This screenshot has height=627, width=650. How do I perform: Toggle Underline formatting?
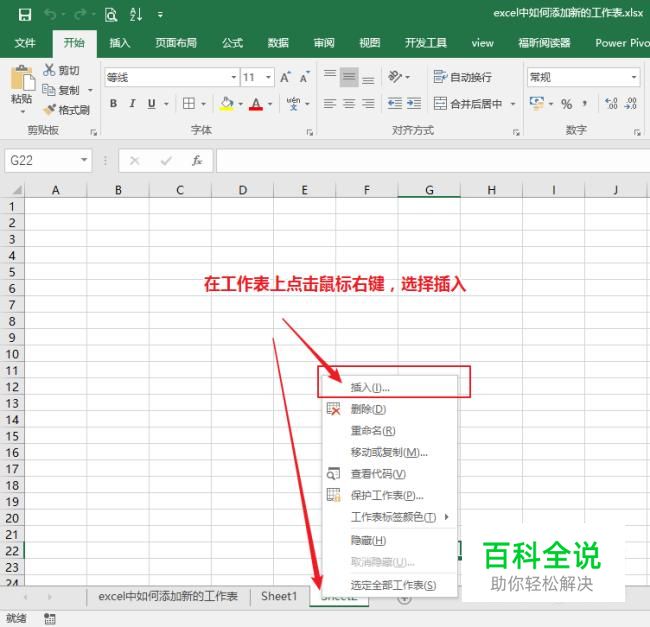[152, 103]
